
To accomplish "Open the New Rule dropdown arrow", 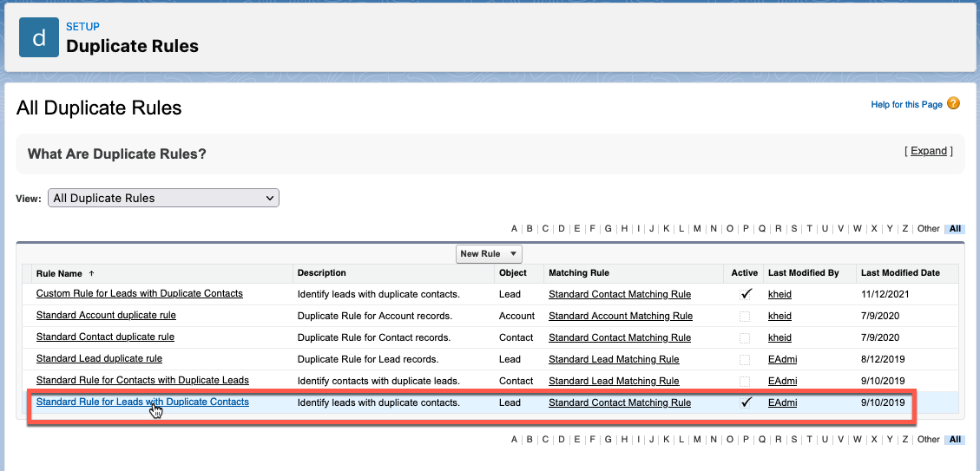I will click(514, 254).
